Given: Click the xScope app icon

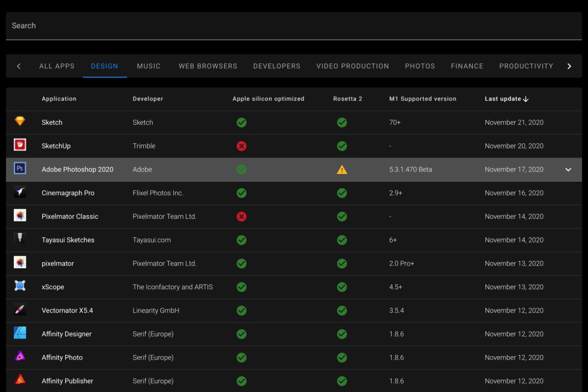Looking at the screenshot, I should 20,286.
